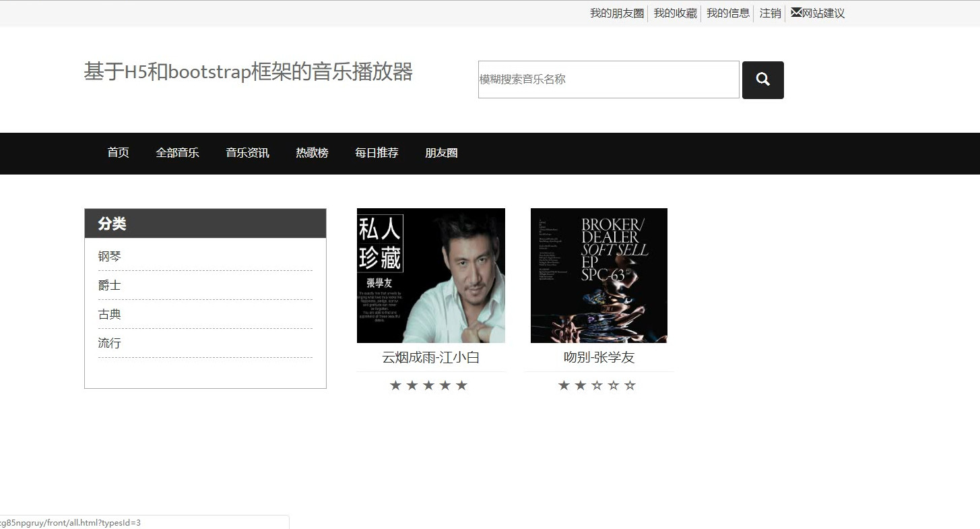Open 我的收藏 link
The height and width of the screenshot is (529, 980).
675,13
